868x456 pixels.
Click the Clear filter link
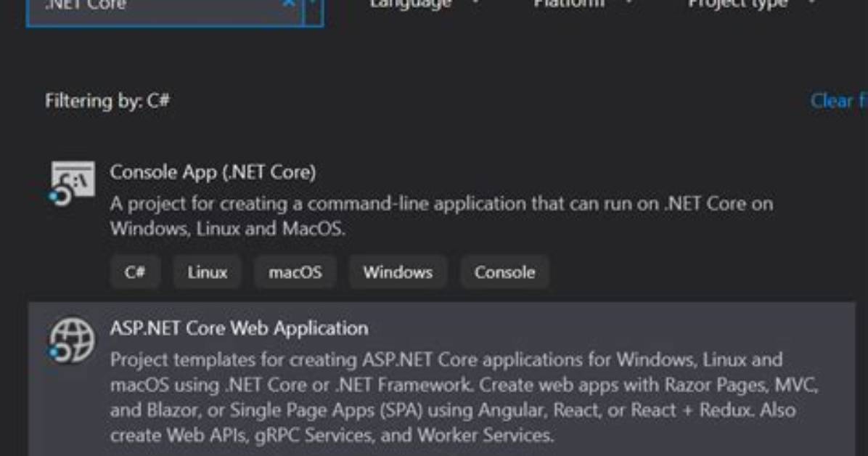[839, 101]
